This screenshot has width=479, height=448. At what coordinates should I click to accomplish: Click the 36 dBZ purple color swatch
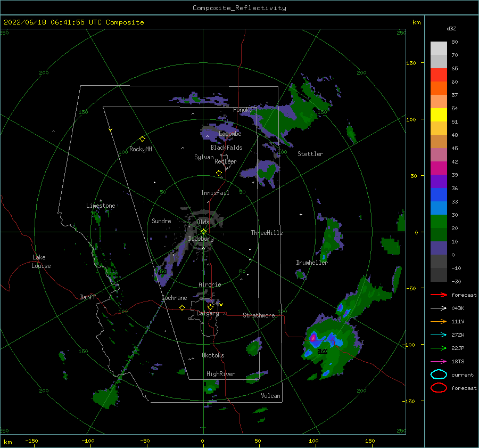(439, 181)
